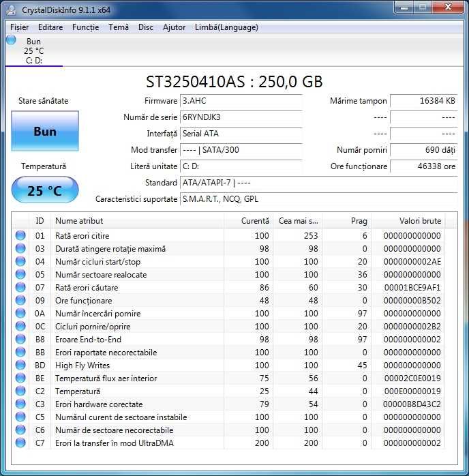This screenshot has height=476, width=469.
Task: Click the Interfață field Serial ATA
Action: [241, 134]
